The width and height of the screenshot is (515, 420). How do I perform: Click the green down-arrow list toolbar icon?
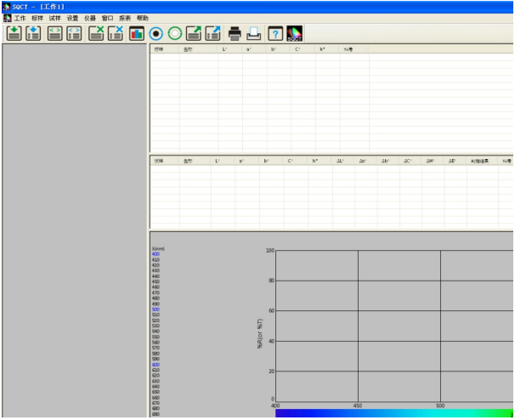coord(14,33)
